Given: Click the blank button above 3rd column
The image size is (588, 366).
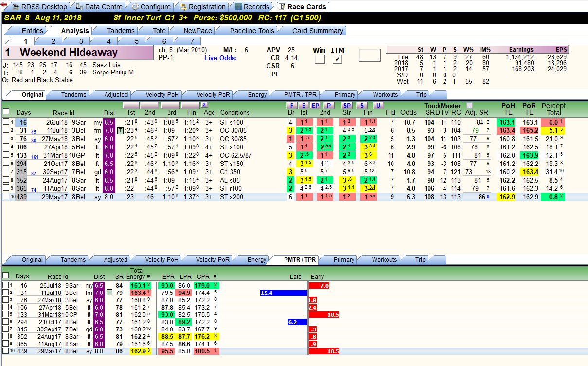Looking at the screenshot, I should pos(170,105).
